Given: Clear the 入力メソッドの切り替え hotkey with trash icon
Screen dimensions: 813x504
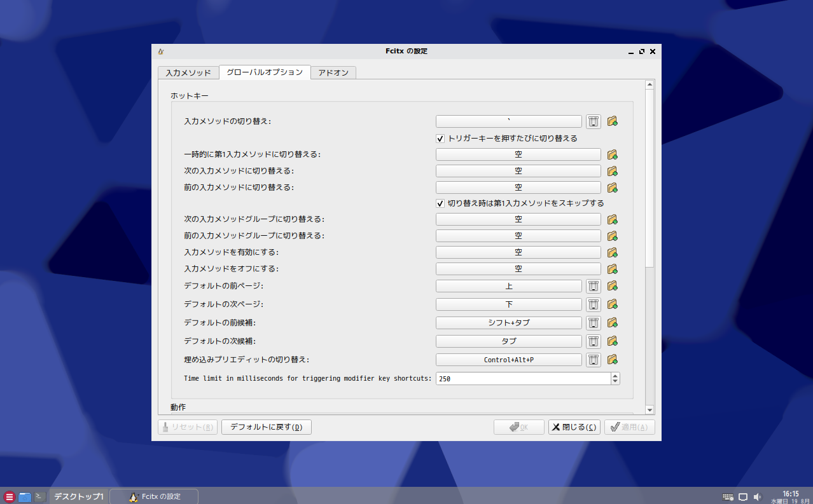Looking at the screenshot, I should click(593, 121).
